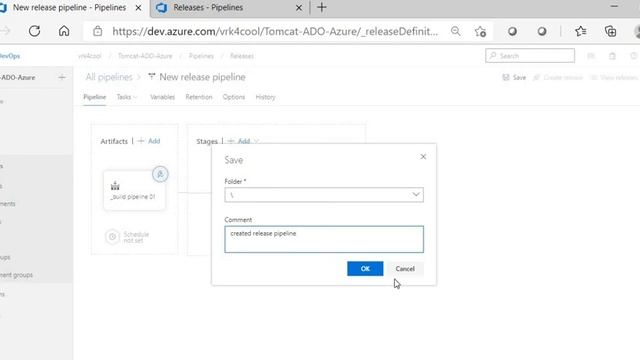Switch to the Options tab
This screenshot has height=360, width=640.
click(x=234, y=97)
